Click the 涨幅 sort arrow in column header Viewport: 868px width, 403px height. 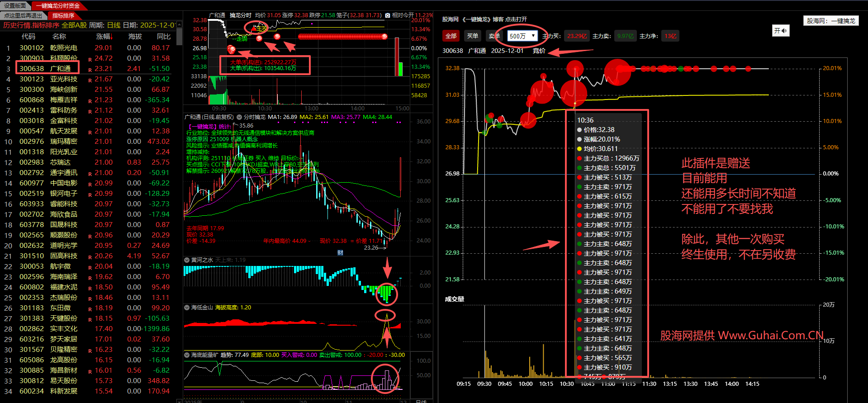click(x=111, y=37)
